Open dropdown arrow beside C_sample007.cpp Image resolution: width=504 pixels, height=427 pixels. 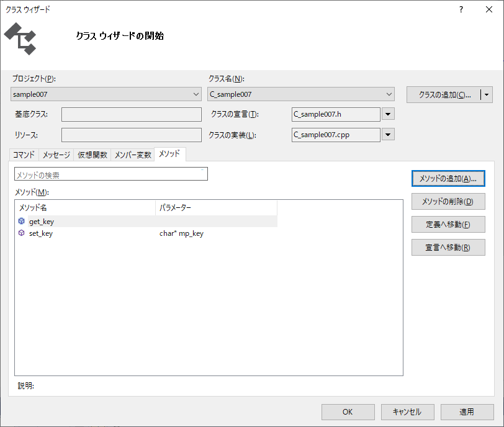coord(388,135)
